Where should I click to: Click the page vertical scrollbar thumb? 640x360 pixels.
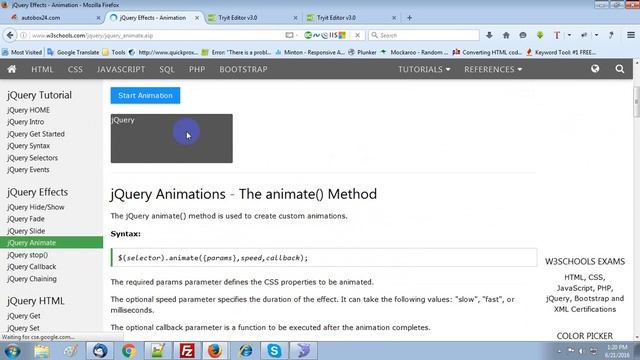636,101
